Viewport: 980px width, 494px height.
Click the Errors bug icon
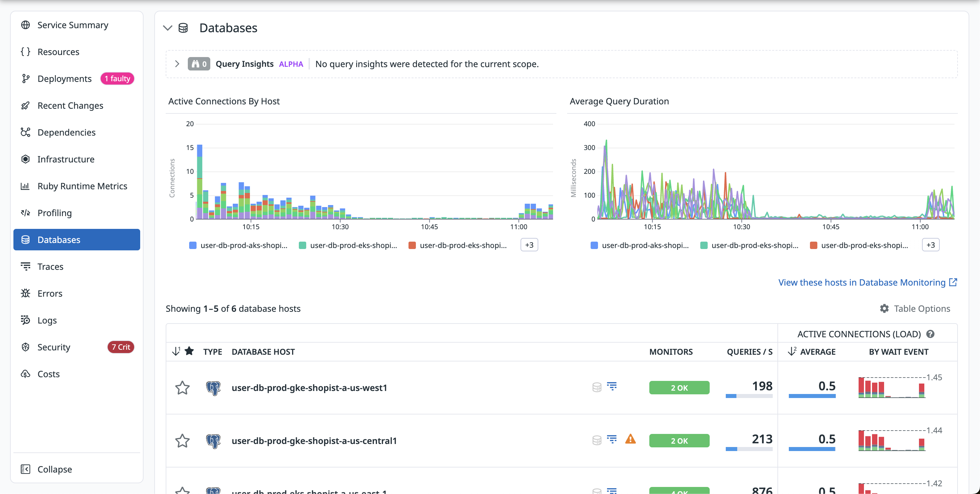(x=25, y=293)
